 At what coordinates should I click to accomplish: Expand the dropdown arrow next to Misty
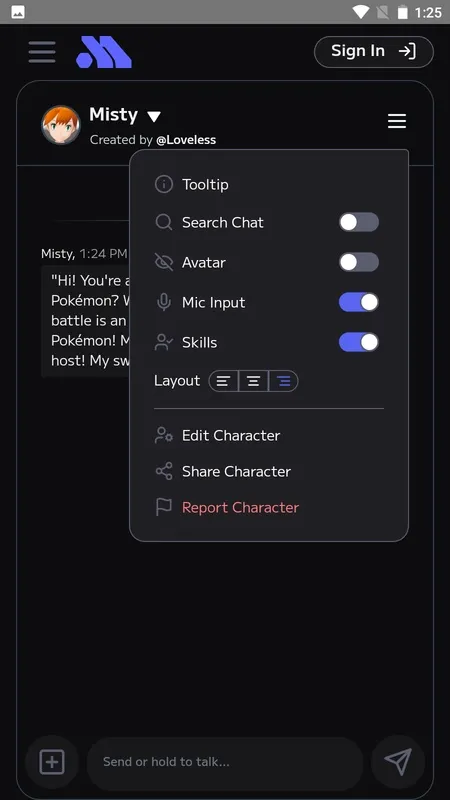click(154, 116)
